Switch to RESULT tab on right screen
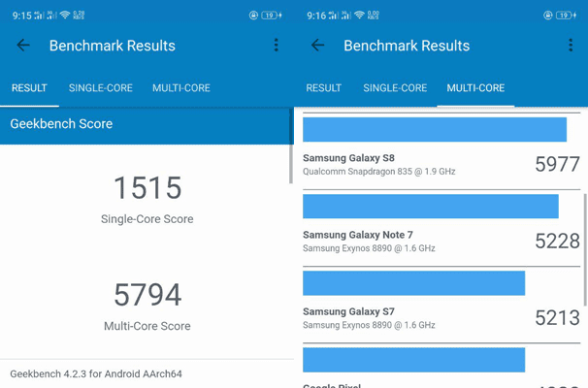The image size is (588, 388). (x=324, y=88)
